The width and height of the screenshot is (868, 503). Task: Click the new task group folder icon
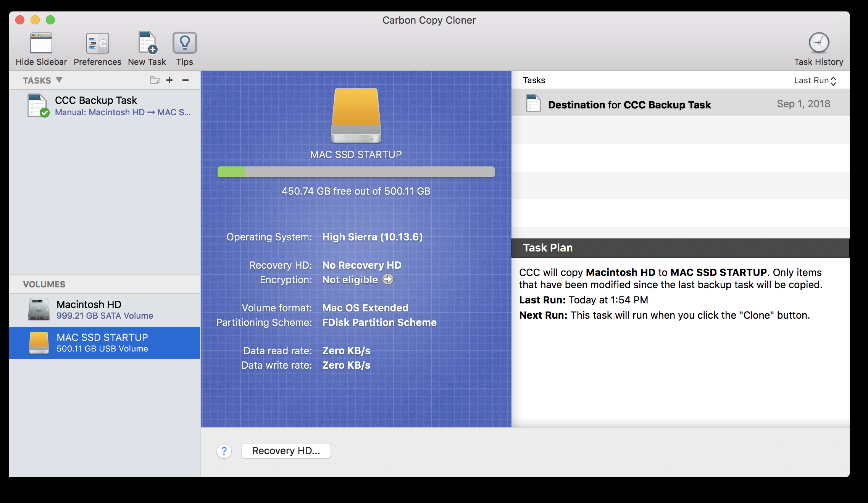coord(155,80)
